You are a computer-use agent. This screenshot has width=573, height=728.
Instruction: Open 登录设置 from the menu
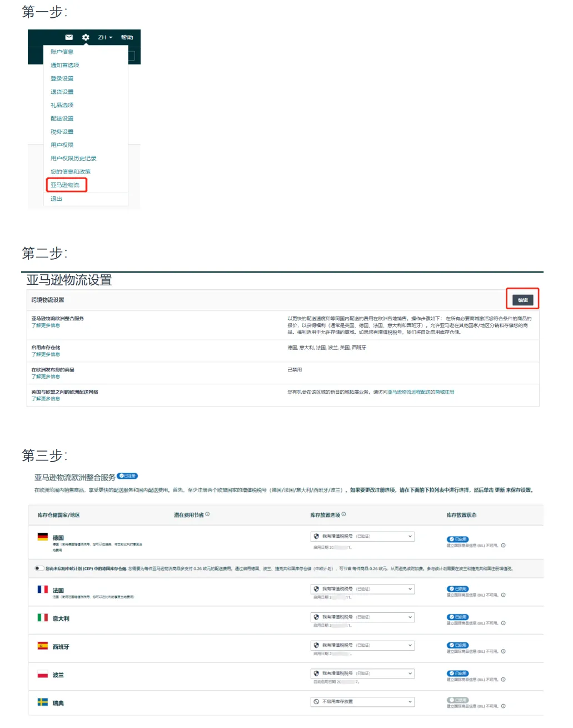[62, 78]
